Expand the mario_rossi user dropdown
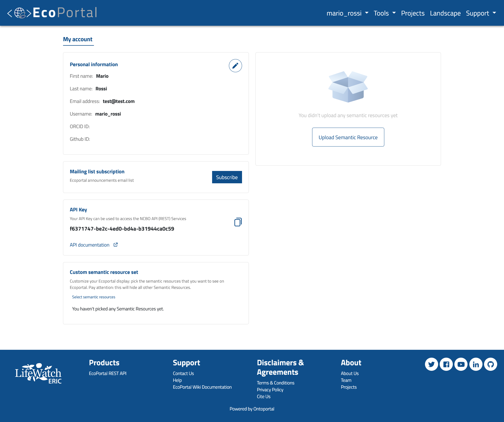The width and height of the screenshot is (504, 422). pos(347,13)
